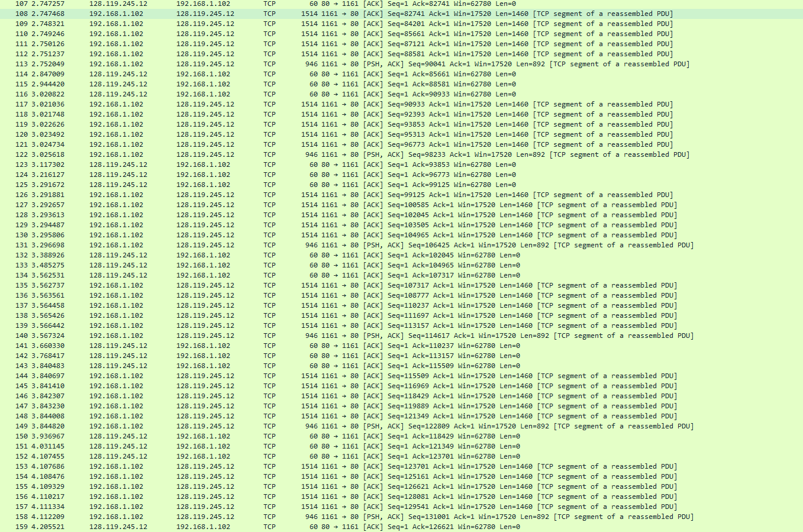The image size is (803, 532).
Task: Select packet 122 with Len=892
Action: point(237,154)
